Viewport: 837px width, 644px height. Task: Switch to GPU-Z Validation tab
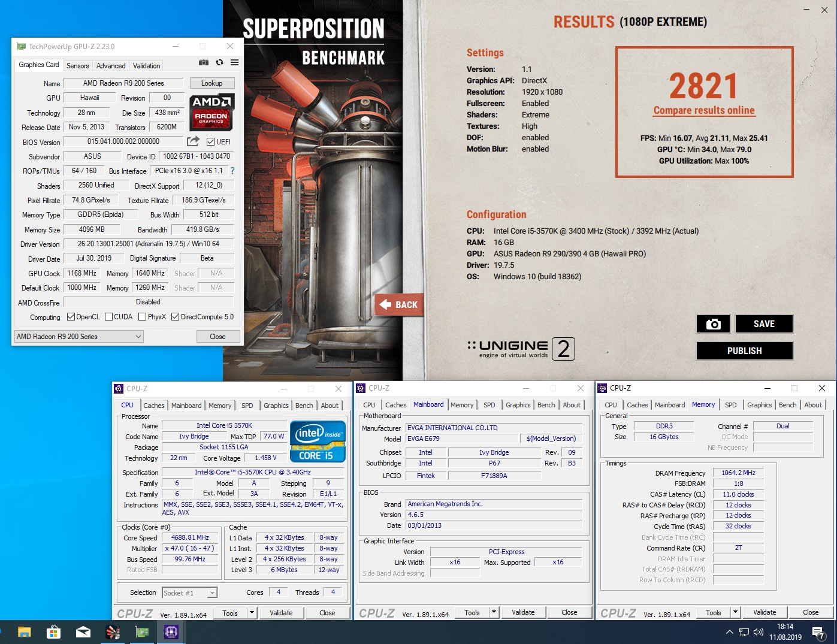point(147,66)
